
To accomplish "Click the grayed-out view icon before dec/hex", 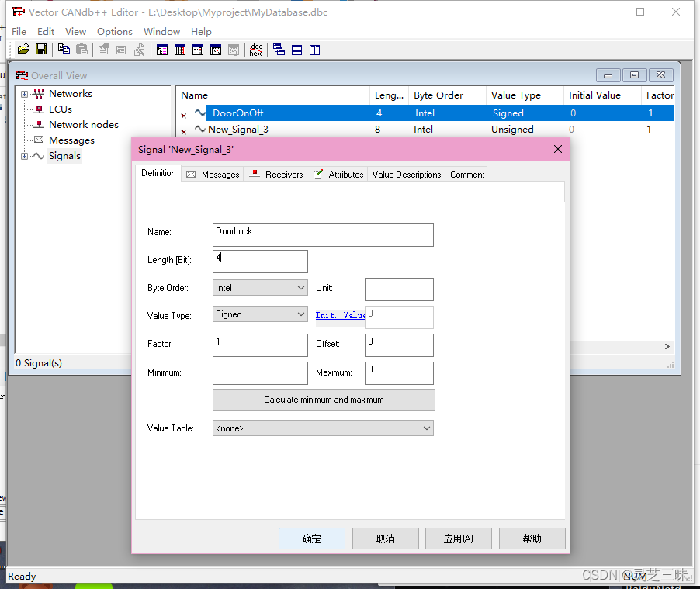I will pyautogui.click(x=234, y=50).
